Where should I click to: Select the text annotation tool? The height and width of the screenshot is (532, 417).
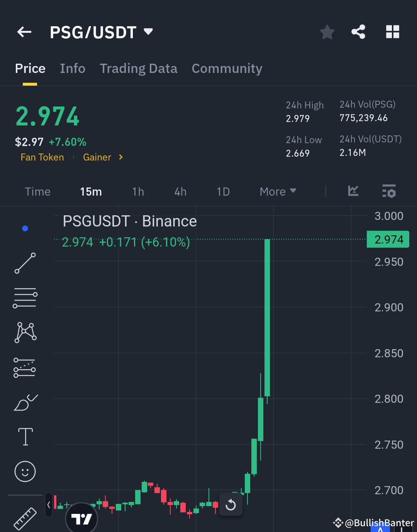[25, 437]
